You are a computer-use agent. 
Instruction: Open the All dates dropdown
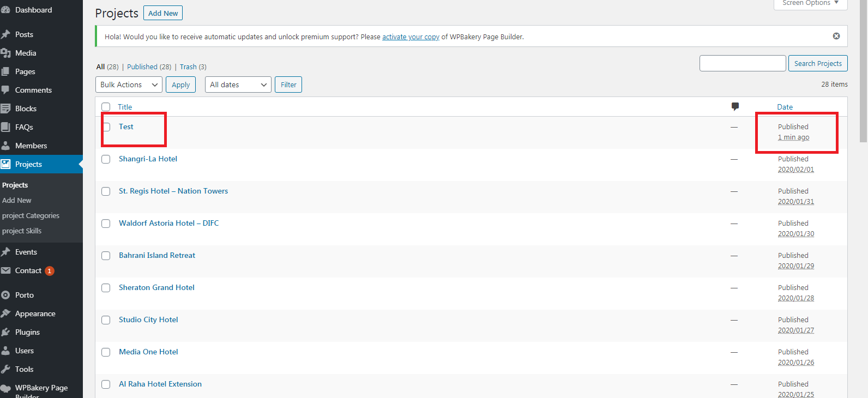(238, 85)
